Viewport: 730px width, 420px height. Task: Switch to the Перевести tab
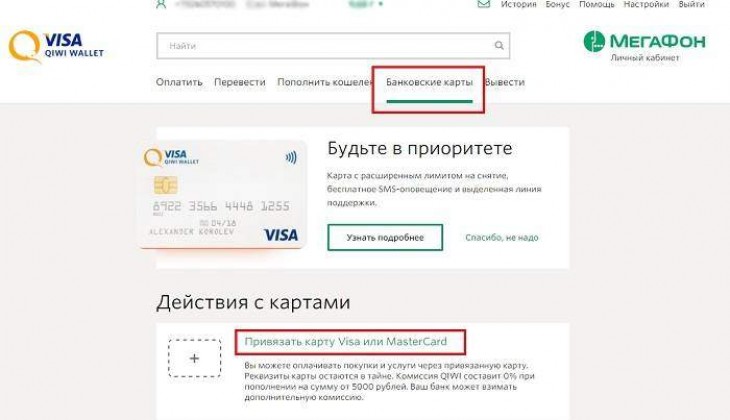tap(240, 82)
